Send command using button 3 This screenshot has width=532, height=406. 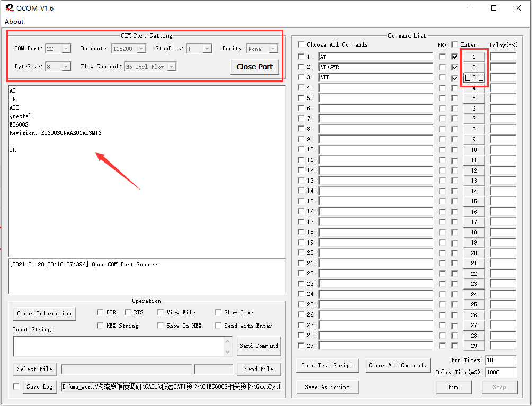pos(474,78)
